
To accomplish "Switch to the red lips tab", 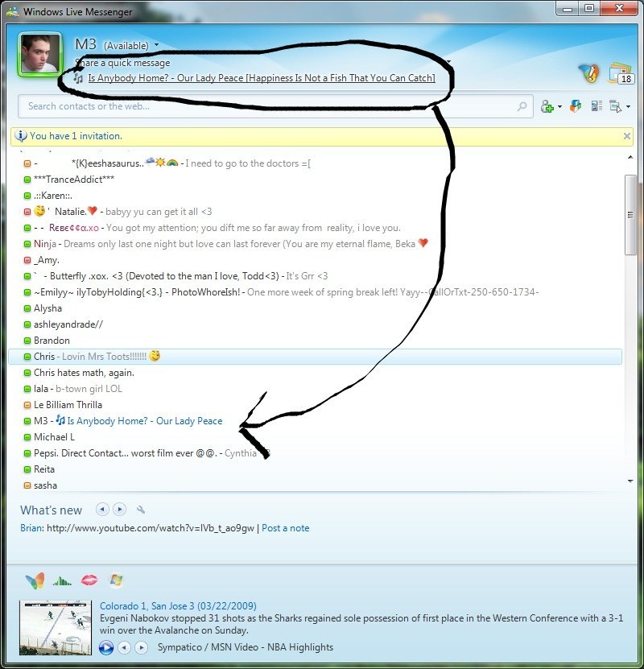I will pos(89,580).
